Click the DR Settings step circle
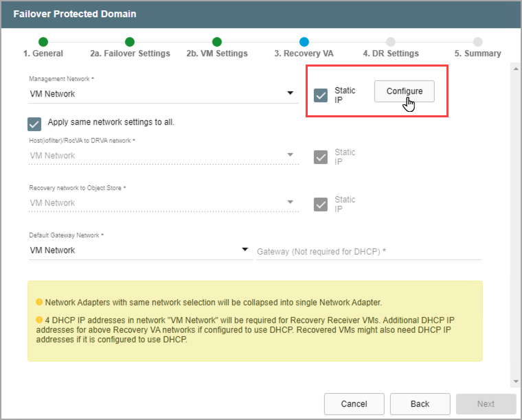The image size is (522, 420). tap(391, 42)
